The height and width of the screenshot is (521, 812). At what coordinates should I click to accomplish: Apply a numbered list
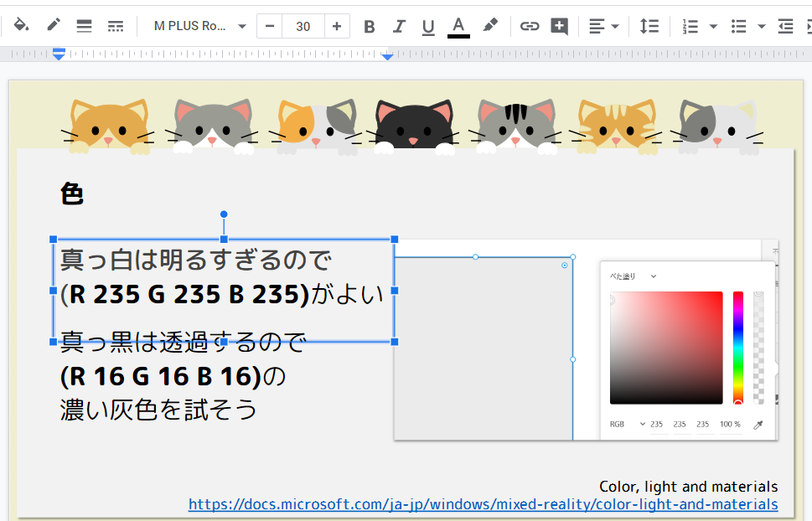(690, 26)
